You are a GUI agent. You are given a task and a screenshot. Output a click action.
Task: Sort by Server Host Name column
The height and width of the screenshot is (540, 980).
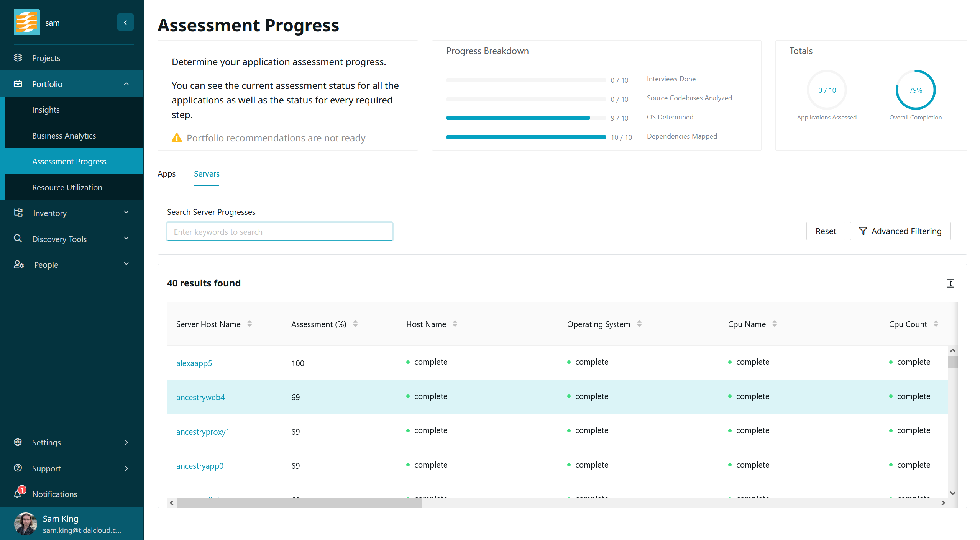point(250,324)
